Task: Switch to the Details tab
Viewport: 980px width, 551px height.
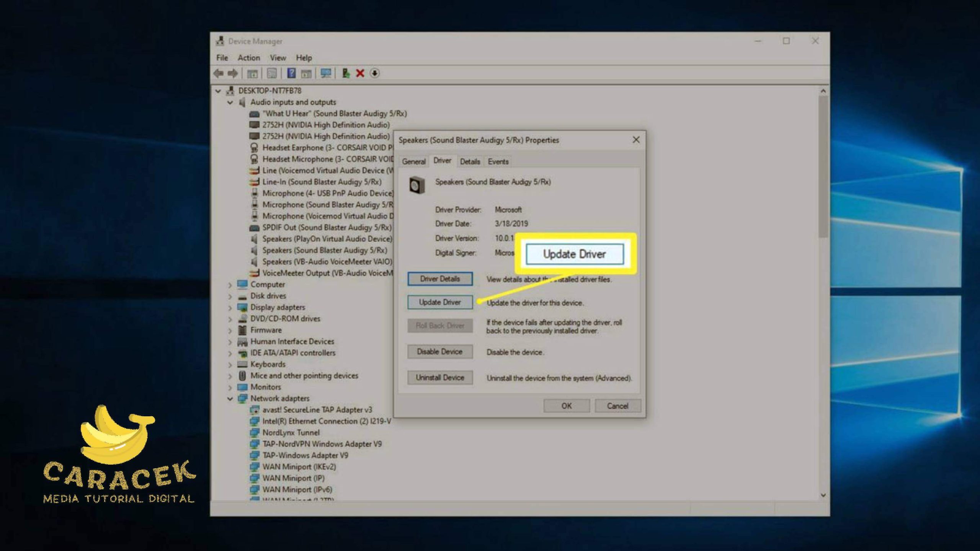Action: (x=470, y=161)
